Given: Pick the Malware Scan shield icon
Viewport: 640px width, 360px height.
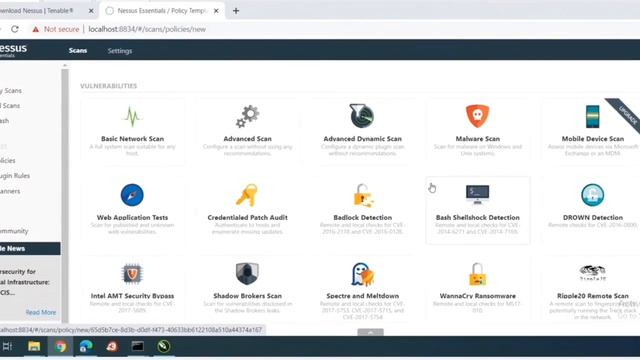Looking at the screenshot, I should 478,116.
